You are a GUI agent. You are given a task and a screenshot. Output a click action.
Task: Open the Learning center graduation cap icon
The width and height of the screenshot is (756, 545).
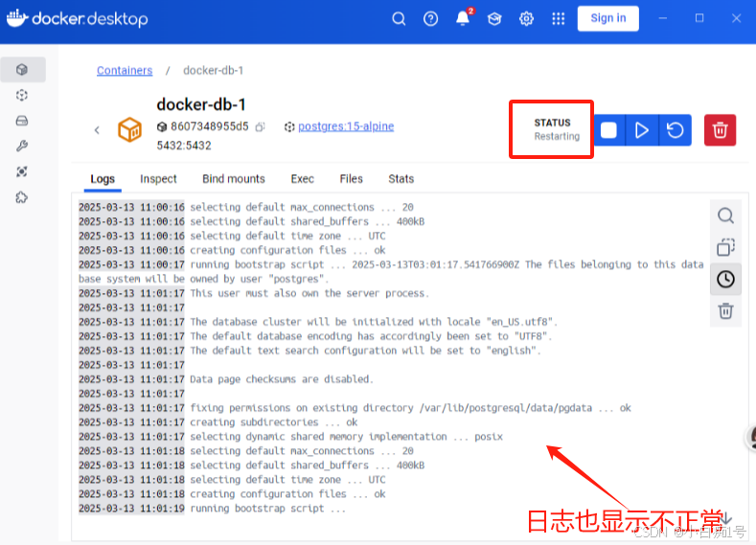click(x=494, y=19)
